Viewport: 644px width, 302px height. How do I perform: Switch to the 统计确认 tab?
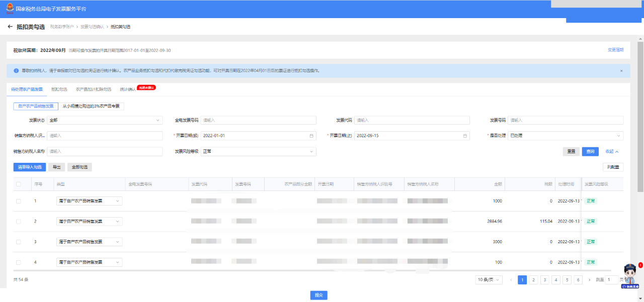click(x=128, y=89)
